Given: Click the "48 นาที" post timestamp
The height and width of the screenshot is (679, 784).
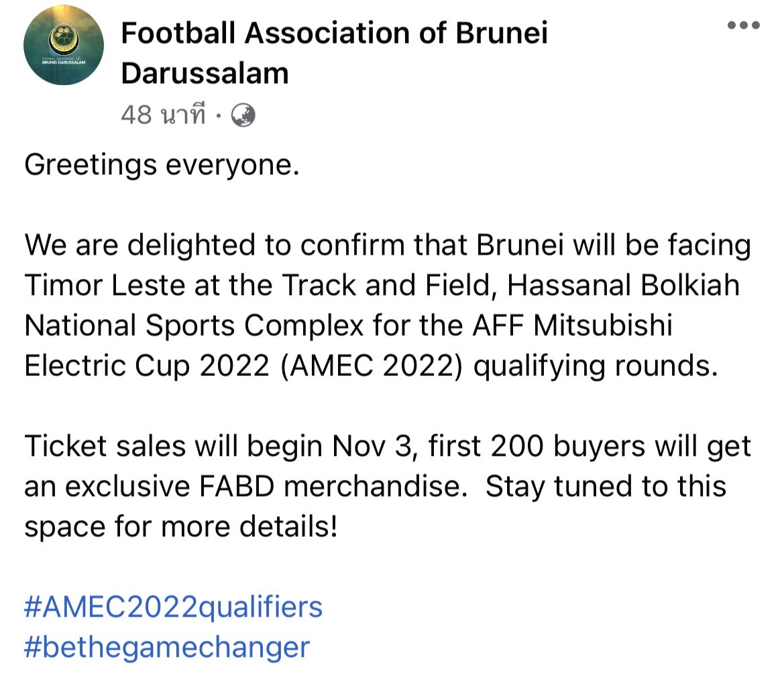Looking at the screenshot, I should tap(163, 116).
